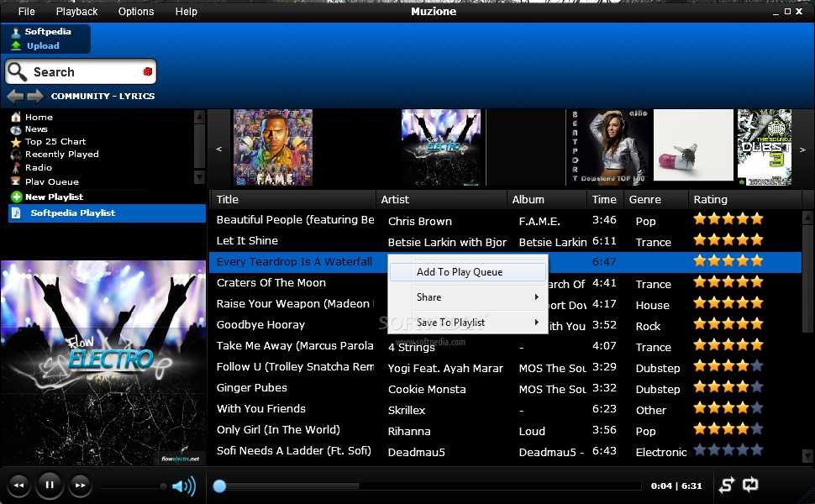Open the News section
The height and width of the screenshot is (504, 815).
point(36,129)
